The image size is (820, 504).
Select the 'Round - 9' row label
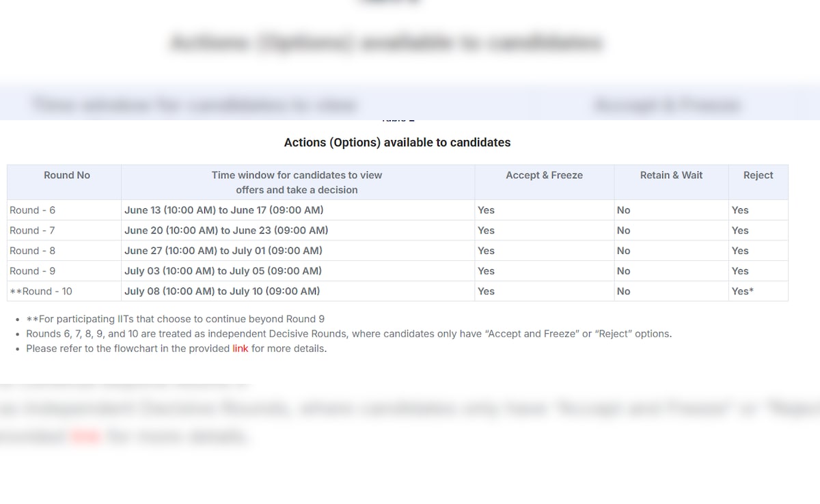(32, 271)
